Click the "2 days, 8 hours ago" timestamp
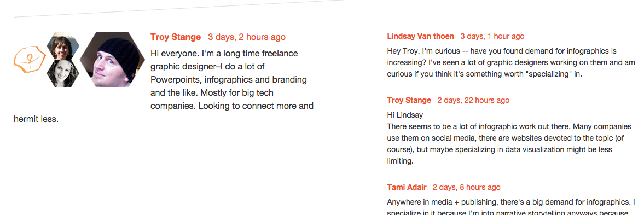This screenshot has height=215, width=644. [466, 187]
